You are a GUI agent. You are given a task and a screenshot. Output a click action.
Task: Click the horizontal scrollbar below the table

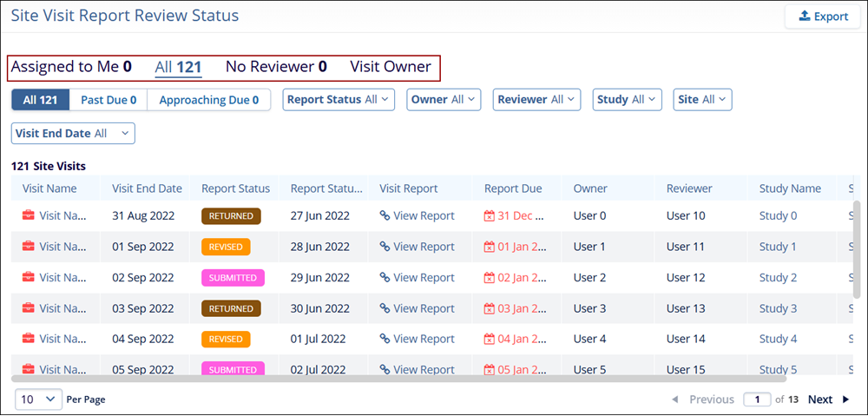pos(399,379)
